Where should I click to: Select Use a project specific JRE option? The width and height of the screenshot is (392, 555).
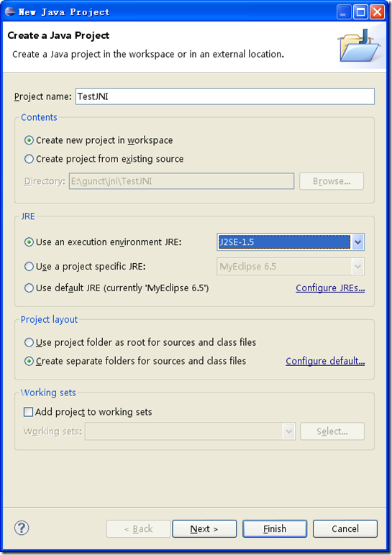point(85,266)
